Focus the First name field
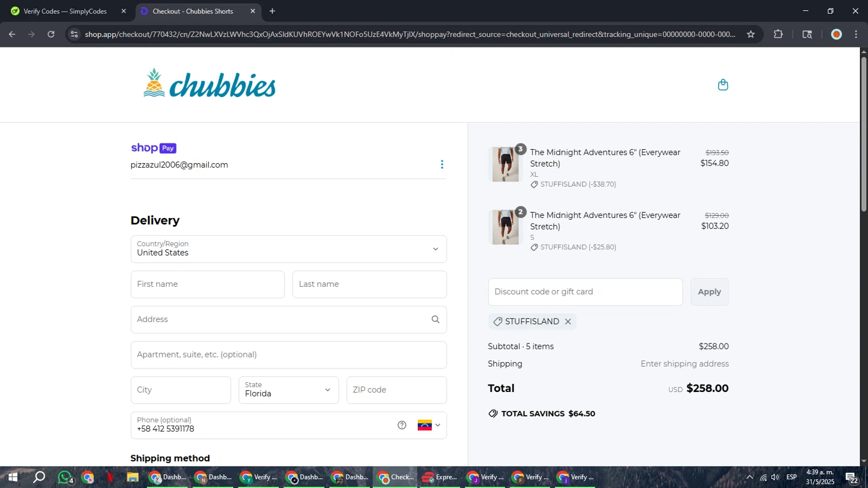The width and height of the screenshot is (868, 488). [208, 284]
